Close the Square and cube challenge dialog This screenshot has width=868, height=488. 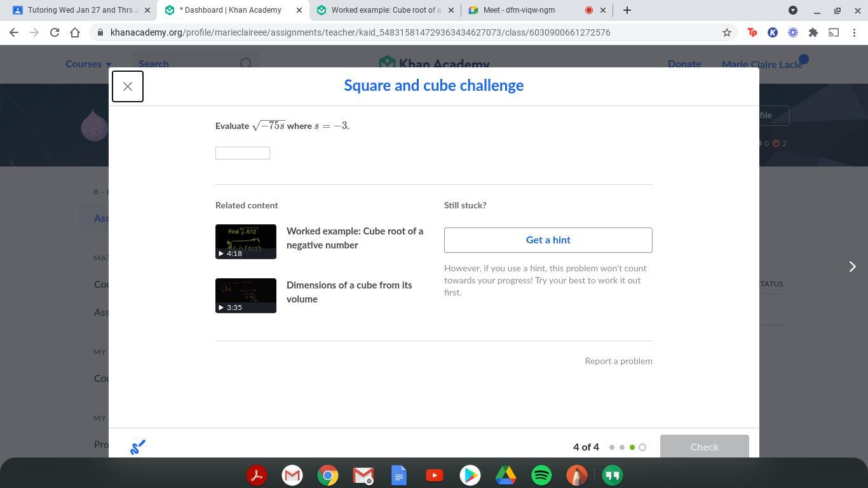click(127, 86)
